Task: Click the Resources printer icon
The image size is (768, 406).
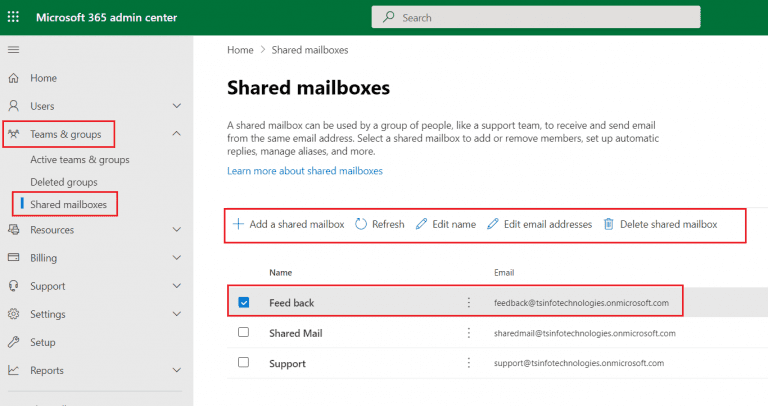Action: click(14, 229)
